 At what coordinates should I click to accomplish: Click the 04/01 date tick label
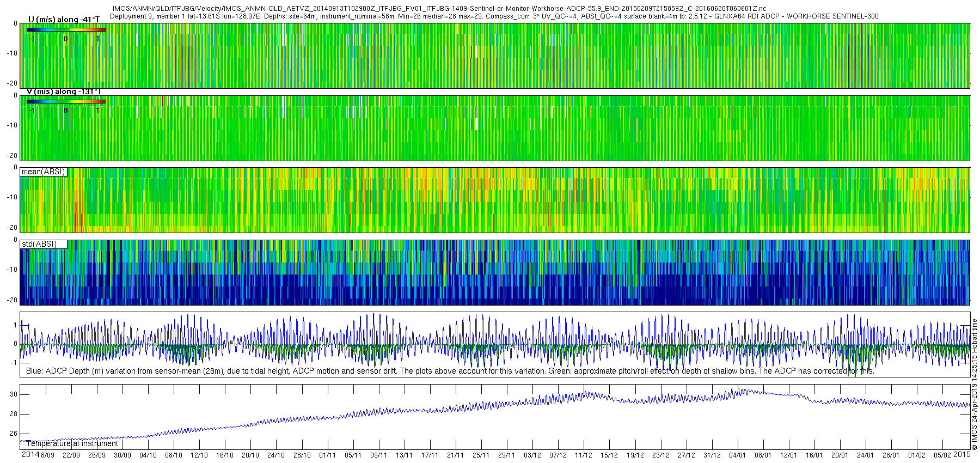(x=737, y=455)
